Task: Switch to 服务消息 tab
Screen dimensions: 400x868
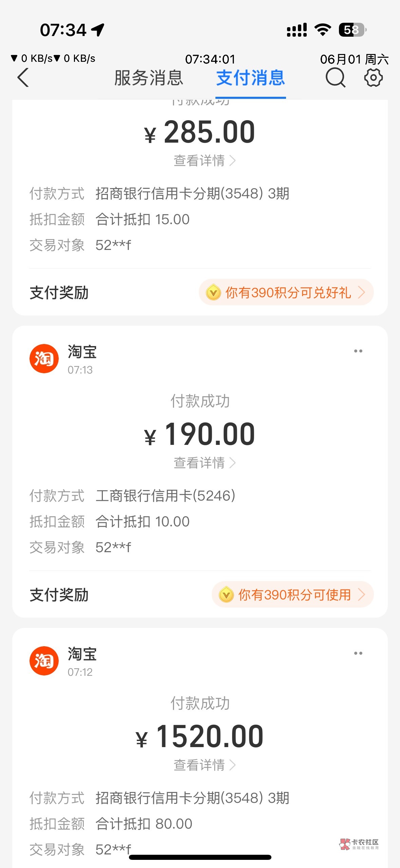Action: [149, 78]
